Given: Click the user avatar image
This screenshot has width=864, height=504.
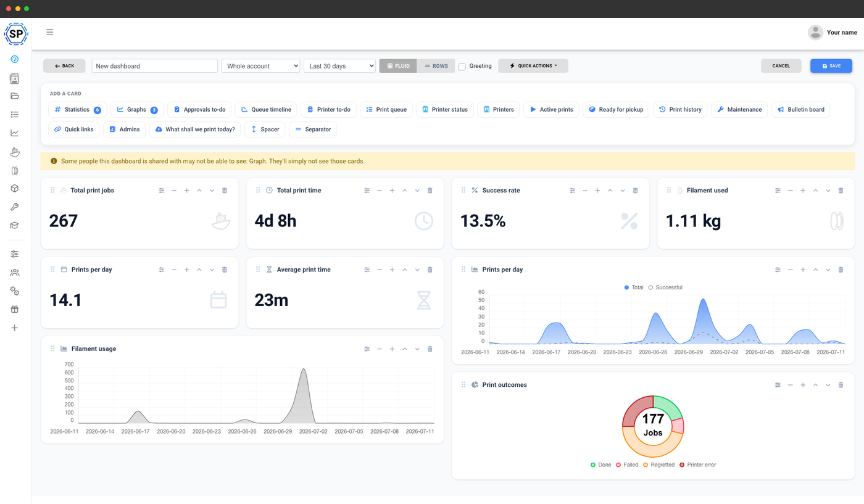Looking at the screenshot, I should click(x=815, y=33).
